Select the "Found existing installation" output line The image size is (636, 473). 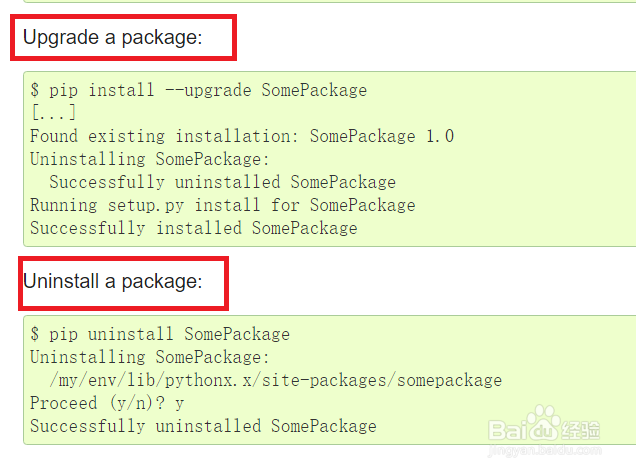(x=241, y=136)
